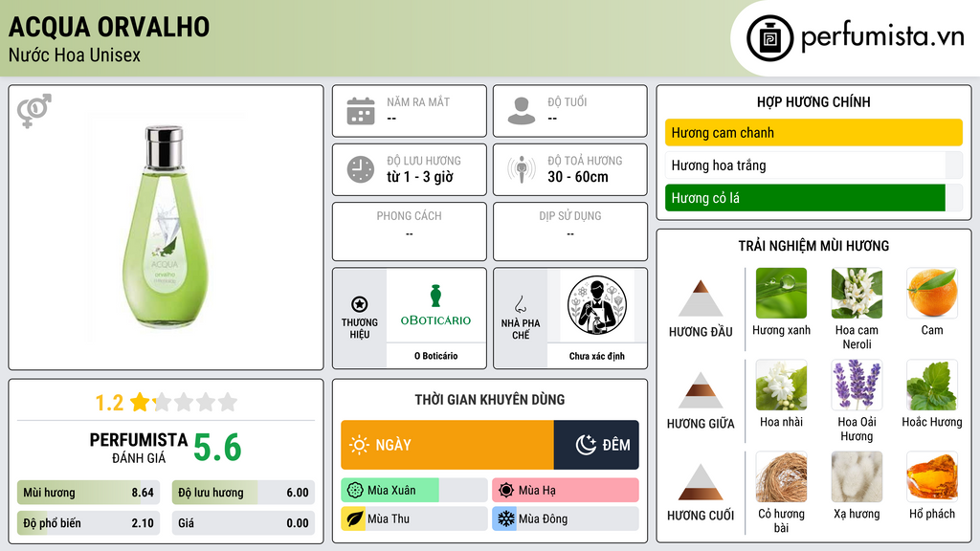Open the O Boticário brand logo
This screenshot has width=980, height=551.
[x=435, y=306]
